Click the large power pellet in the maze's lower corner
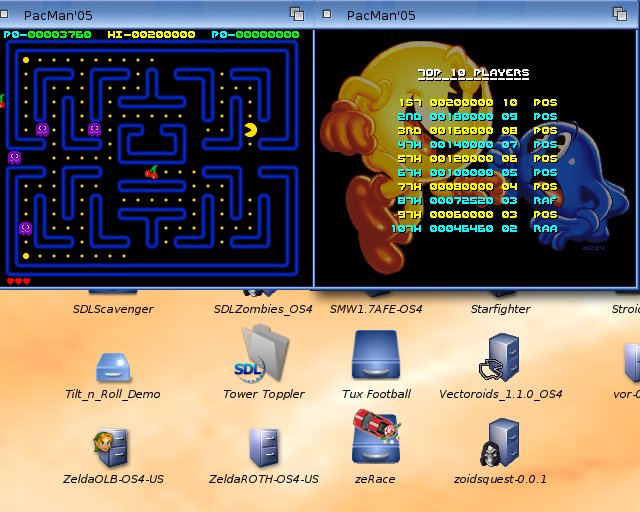 click(26, 256)
